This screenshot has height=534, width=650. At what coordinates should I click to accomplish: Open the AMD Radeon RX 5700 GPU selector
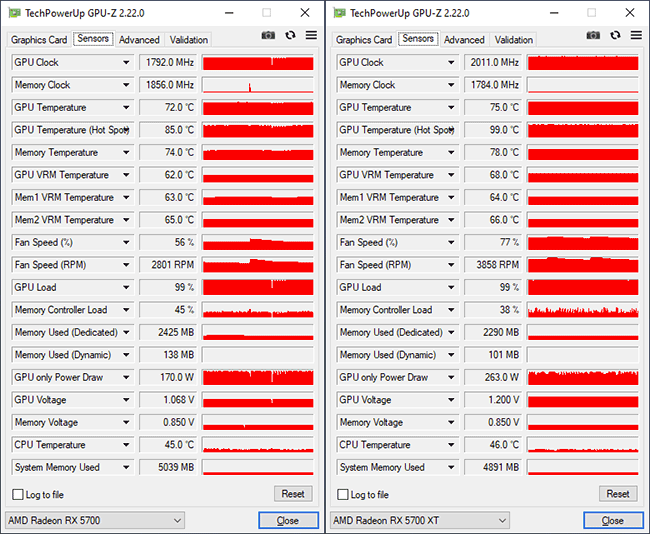pos(95,520)
